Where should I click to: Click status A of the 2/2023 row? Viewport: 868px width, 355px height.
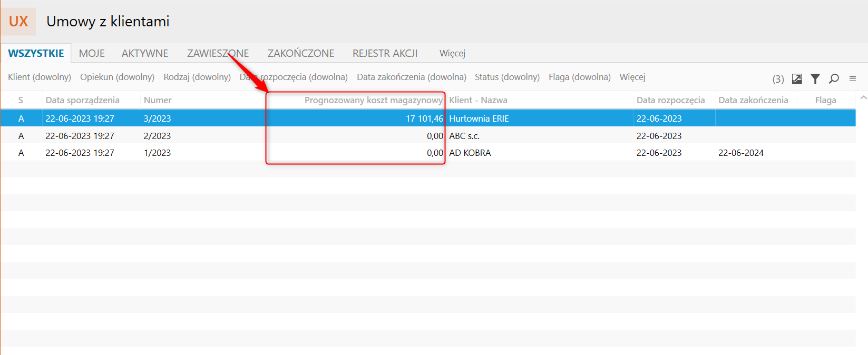click(x=21, y=136)
